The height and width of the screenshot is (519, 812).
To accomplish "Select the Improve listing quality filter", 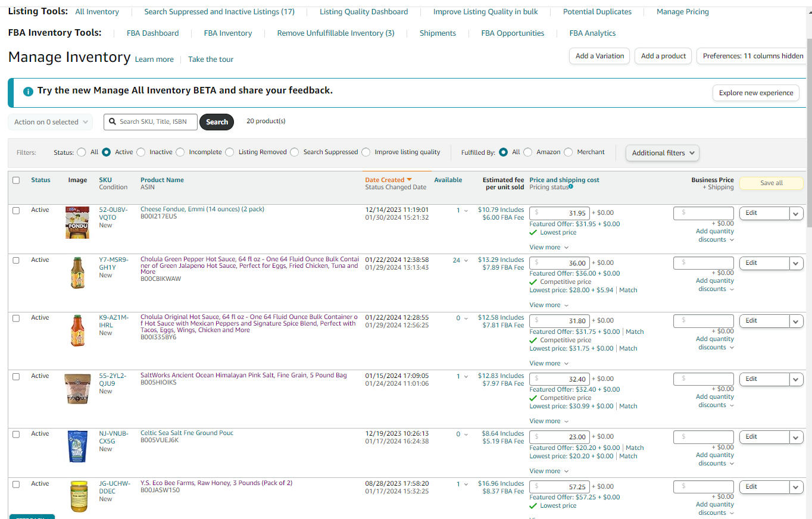I will tap(366, 152).
